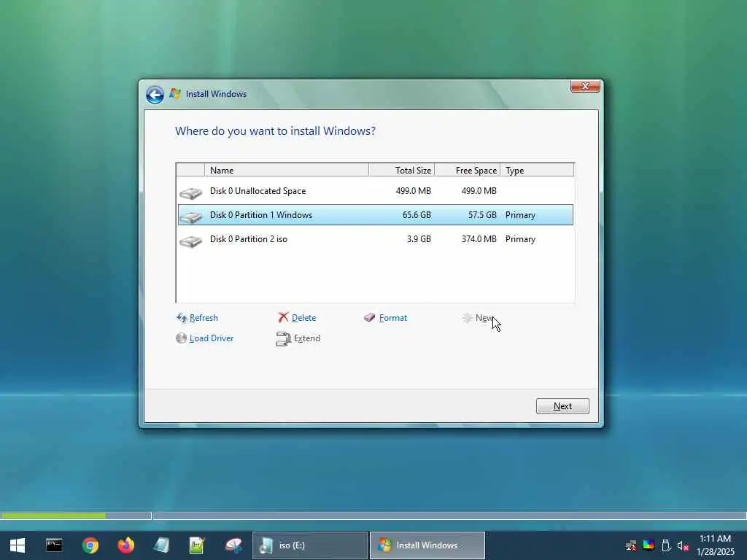Click the USB device tray icon
The height and width of the screenshot is (560, 747).
click(x=666, y=545)
